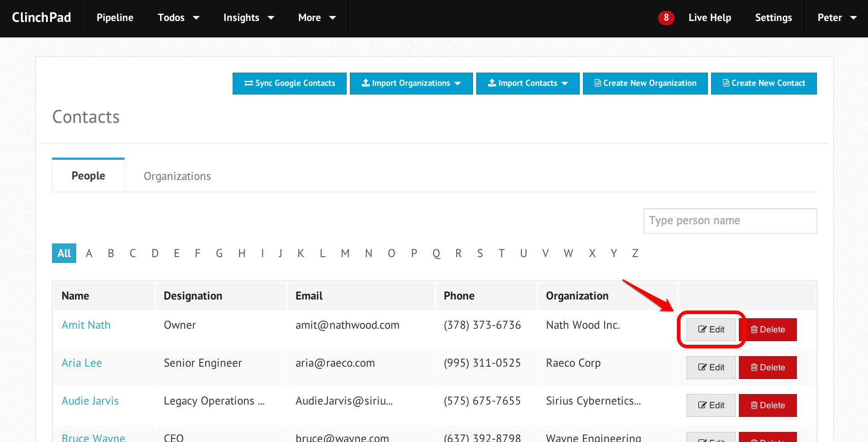Filter contacts by letter J
Screen dimensions: 868x442
click(281, 253)
